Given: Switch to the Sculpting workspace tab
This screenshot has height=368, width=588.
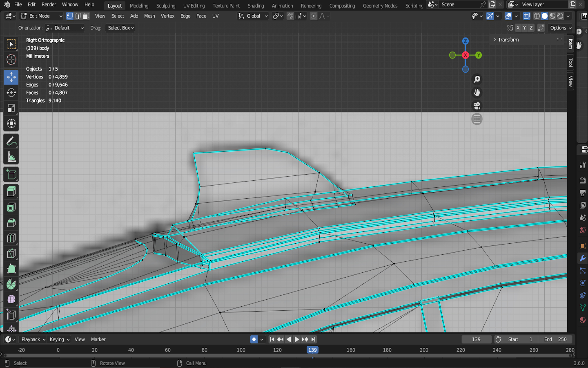Looking at the screenshot, I should click(165, 6).
